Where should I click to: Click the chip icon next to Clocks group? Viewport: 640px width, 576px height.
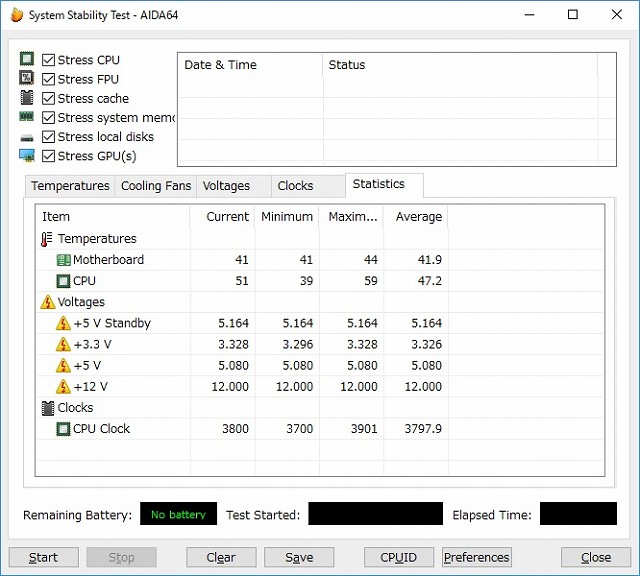(x=48, y=408)
